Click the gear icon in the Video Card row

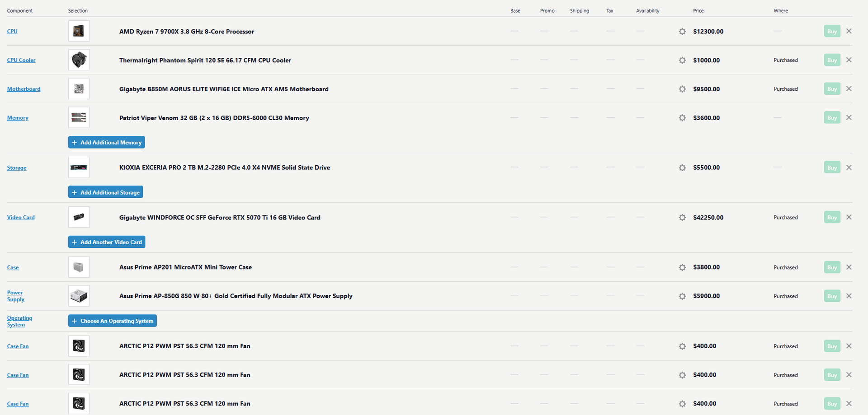[x=682, y=218]
